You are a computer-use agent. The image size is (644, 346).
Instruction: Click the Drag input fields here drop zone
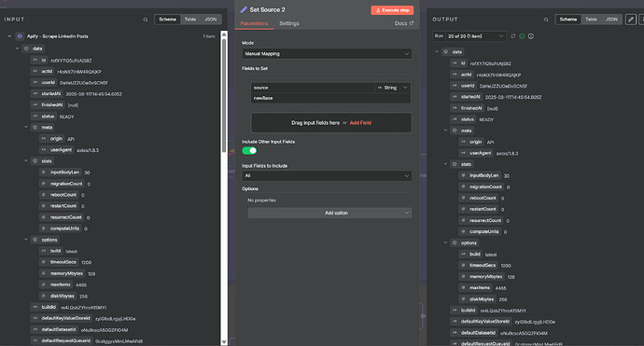[331, 123]
